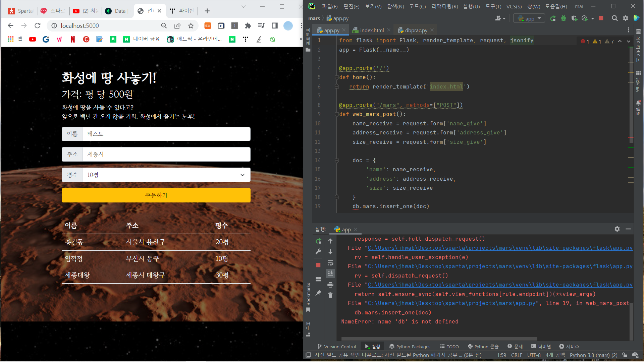The height and width of the screenshot is (362, 644).
Task: Open Search Everywhere magnifier in PyCharm
Action: point(614,18)
